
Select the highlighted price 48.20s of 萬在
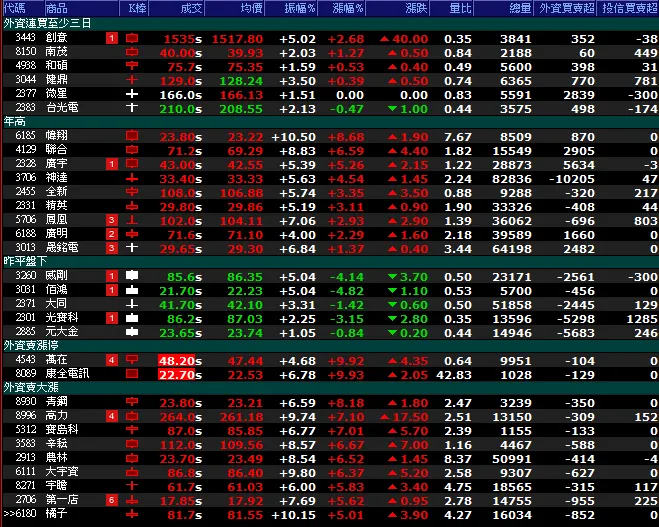[179, 361]
